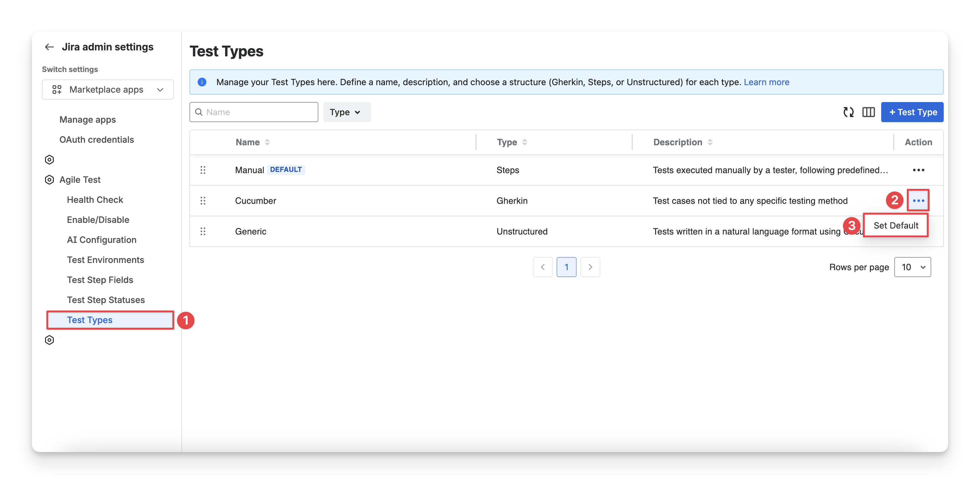Sort by the Description column
The width and height of the screenshot is (980, 484).
[710, 142]
